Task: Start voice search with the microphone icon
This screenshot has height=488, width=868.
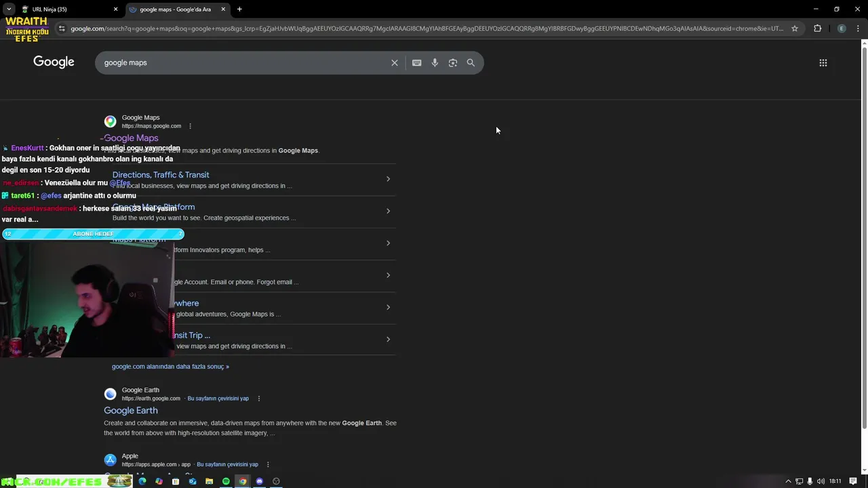Action: 435,62
